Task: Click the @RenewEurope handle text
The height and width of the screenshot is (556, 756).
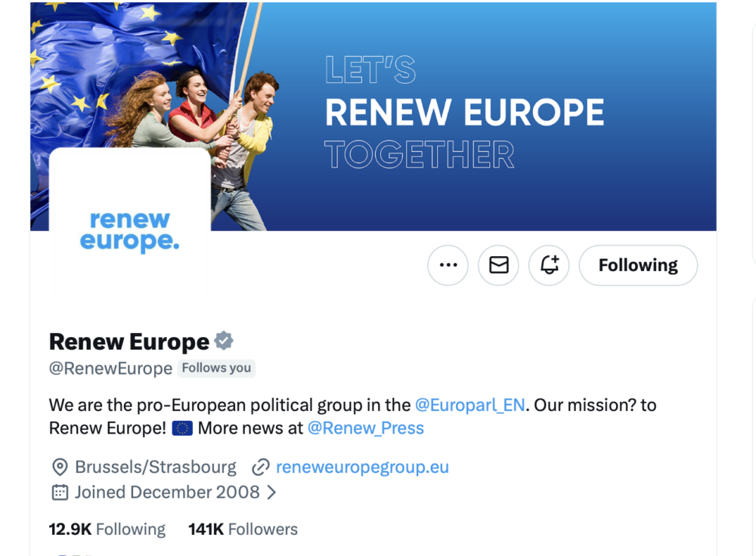Action: tap(110, 369)
